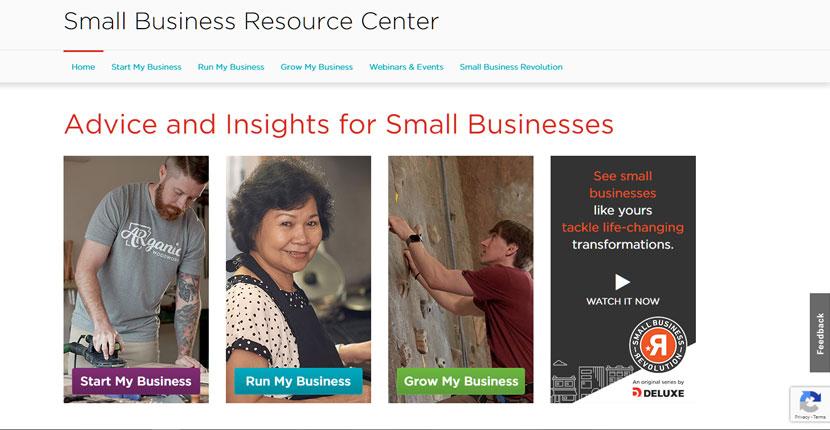Open the Feedback side tab
Screen dimensions: 830x430
tap(820, 333)
